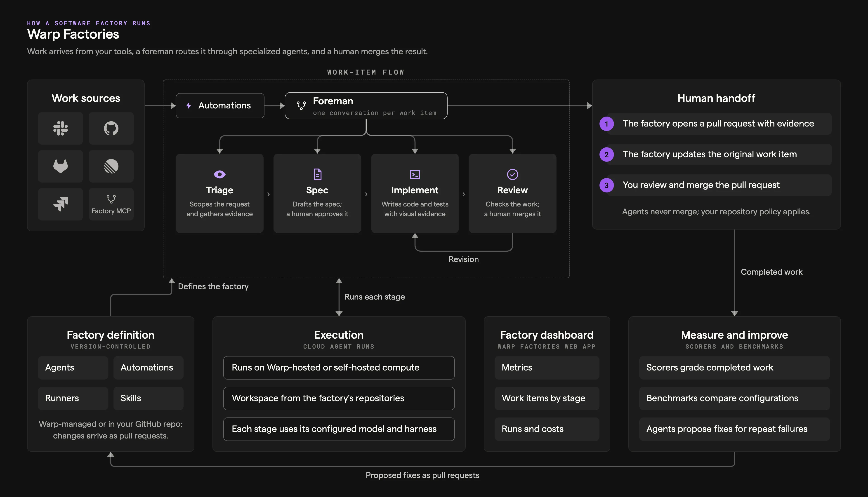This screenshot has height=497, width=868.
Task: Click the 'Warp Factories' title
Action: point(73,34)
